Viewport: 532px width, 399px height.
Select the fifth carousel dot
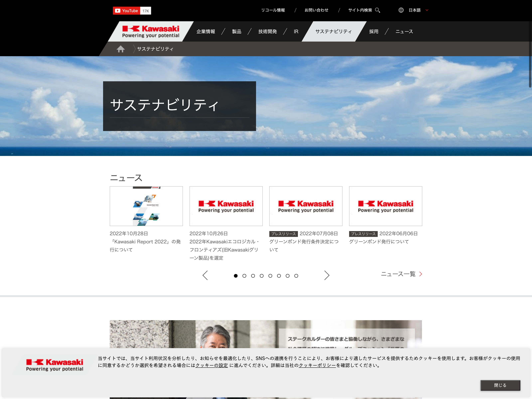coord(270,276)
